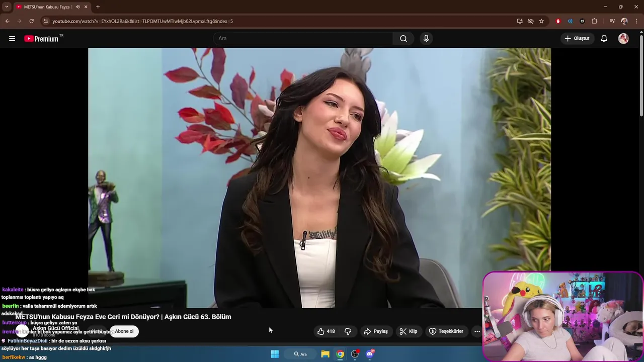The image size is (644, 362).
Task: Click the Teşekkürler thanks button
Action: 446,331
